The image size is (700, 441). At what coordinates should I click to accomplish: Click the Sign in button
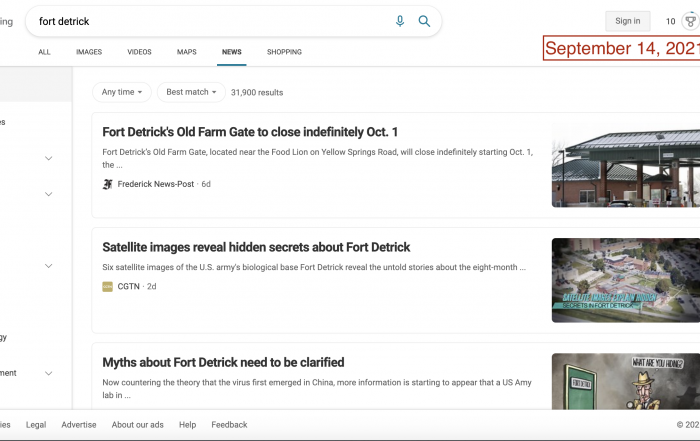click(x=627, y=21)
